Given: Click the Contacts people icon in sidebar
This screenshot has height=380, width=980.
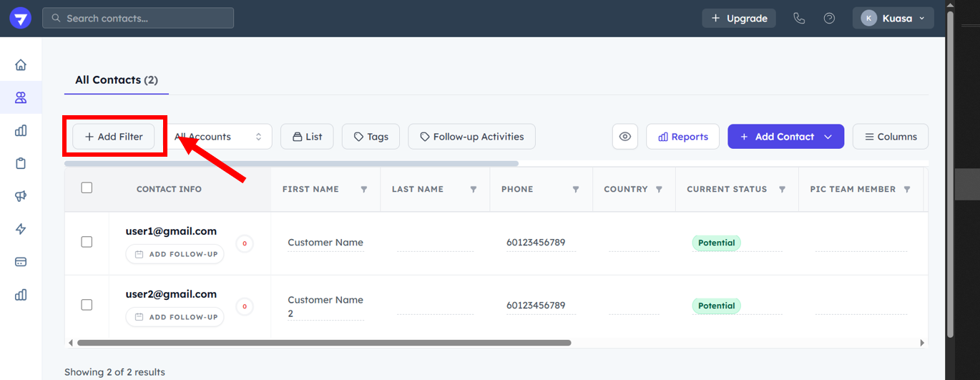Looking at the screenshot, I should pos(21,98).
